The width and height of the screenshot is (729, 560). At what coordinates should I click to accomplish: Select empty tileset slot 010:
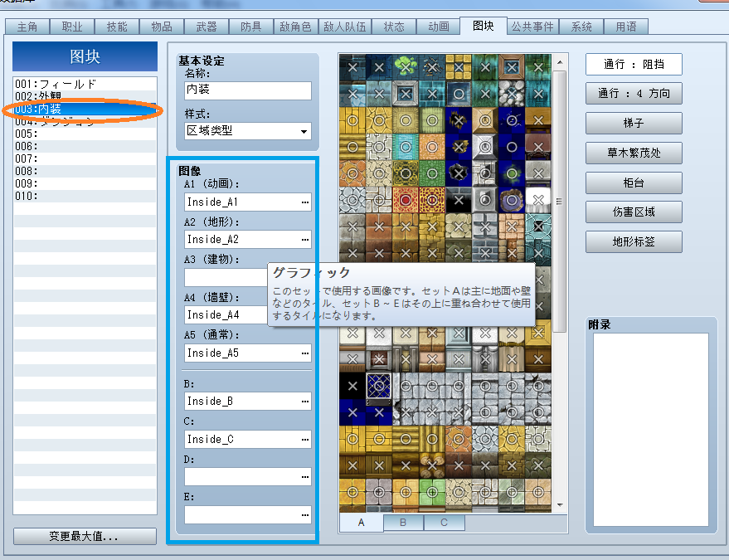click(85, 197)
